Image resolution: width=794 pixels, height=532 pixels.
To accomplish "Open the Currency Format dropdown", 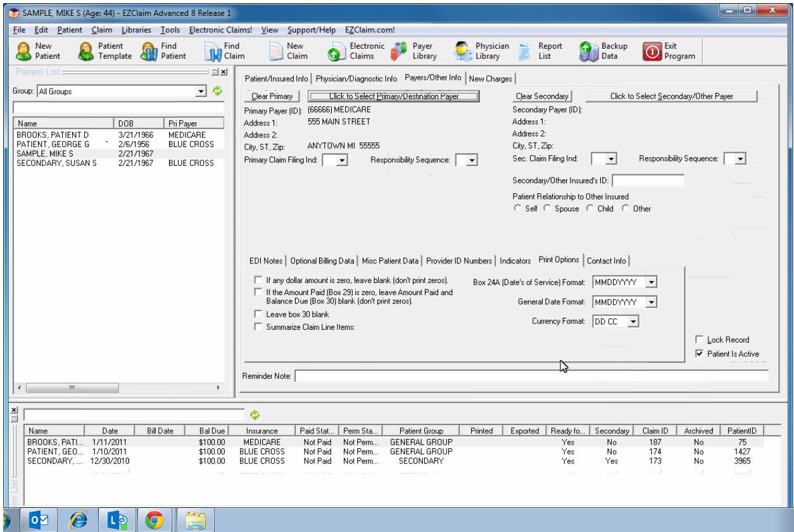I will tap(634, 321).
